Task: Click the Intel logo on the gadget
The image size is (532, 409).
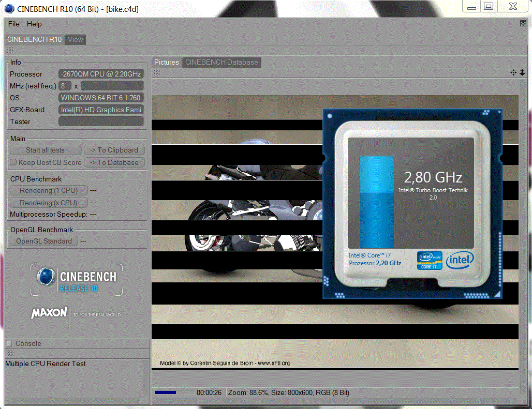Action: coord(460,260)
